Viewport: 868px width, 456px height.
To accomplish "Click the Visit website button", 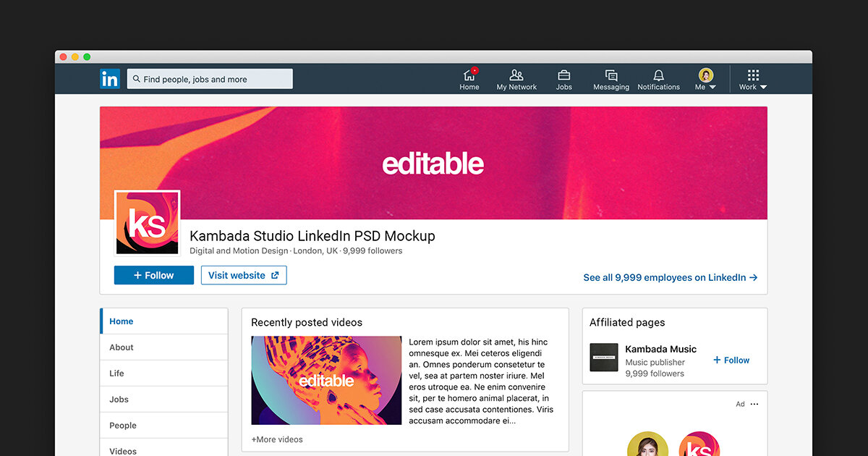I will [243, 275].
